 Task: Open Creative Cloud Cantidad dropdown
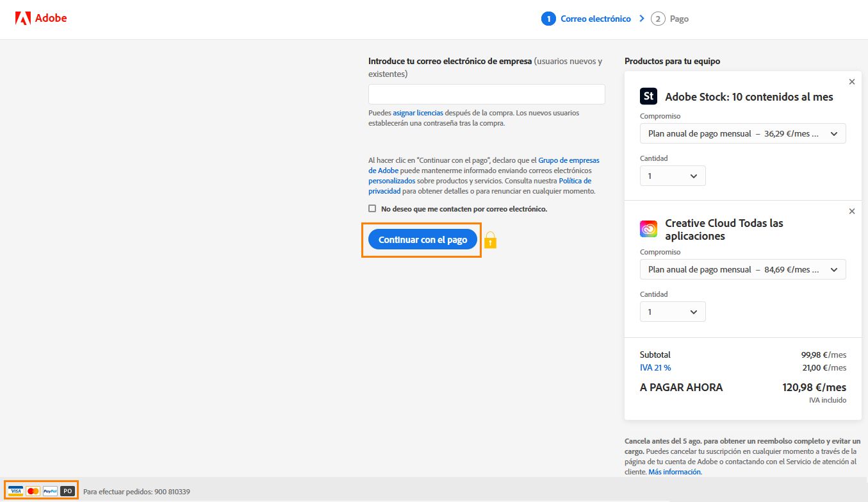pyautogui.click(x=673, y=312)
